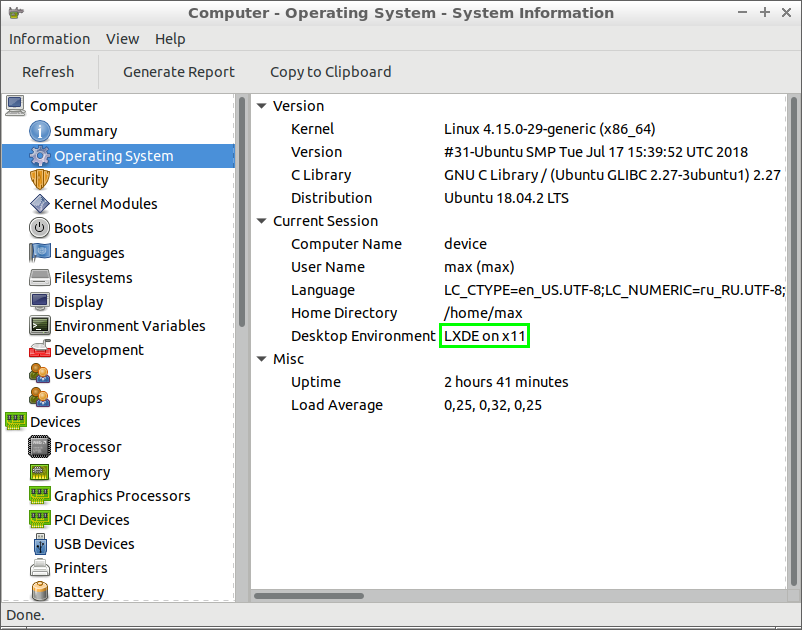Viewport: 802px width, 630px height.
Task: Select Home Directory value /home/max
Action: [x=483, y=313]
